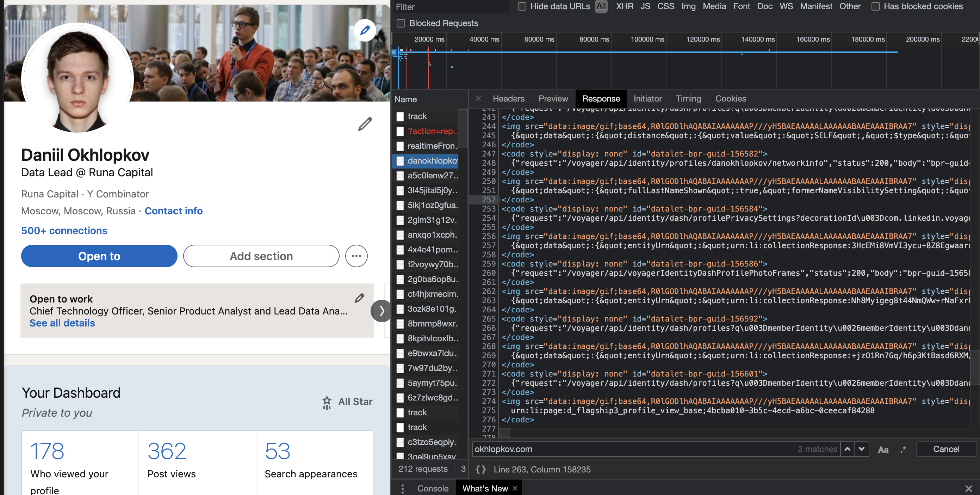980x495 pixels.
Task: Expand next card with right chevron
Action: [382, 311]
